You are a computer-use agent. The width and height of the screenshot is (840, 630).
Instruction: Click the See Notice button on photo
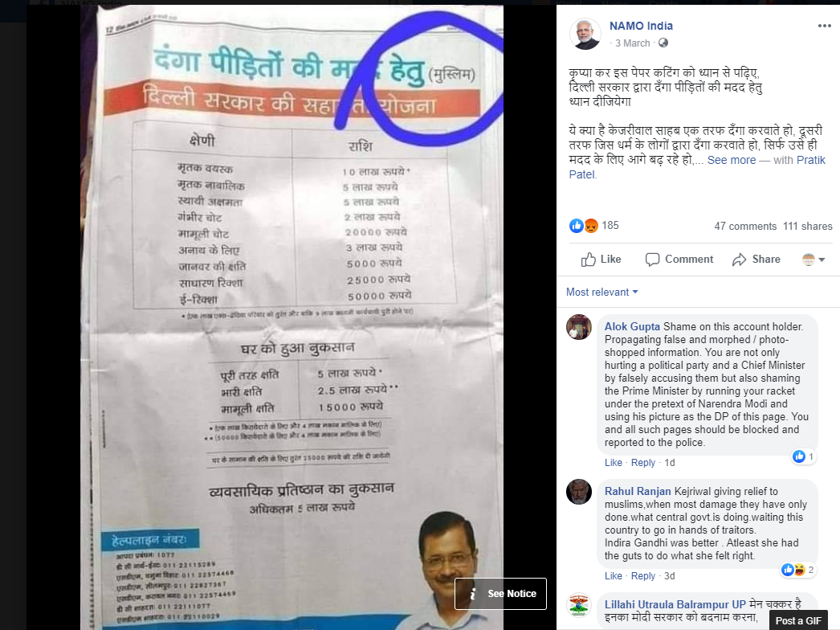[500, 594]
